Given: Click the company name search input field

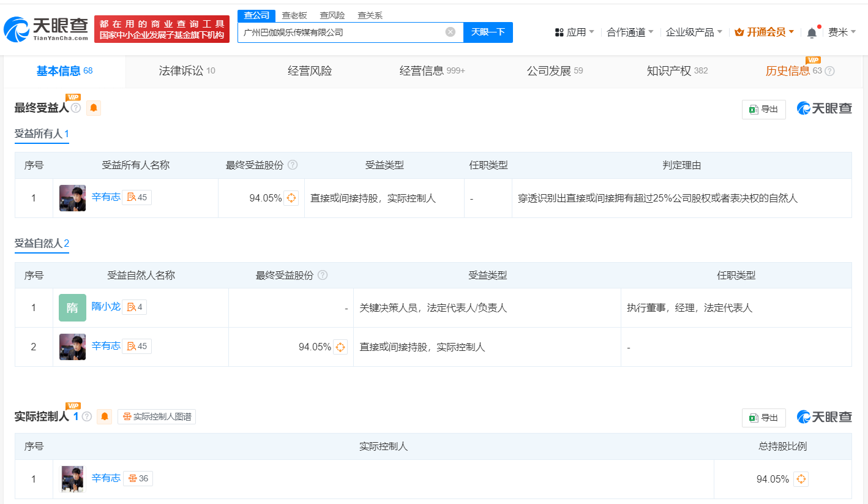Looking at the screenshot, I should click(340, 32).
